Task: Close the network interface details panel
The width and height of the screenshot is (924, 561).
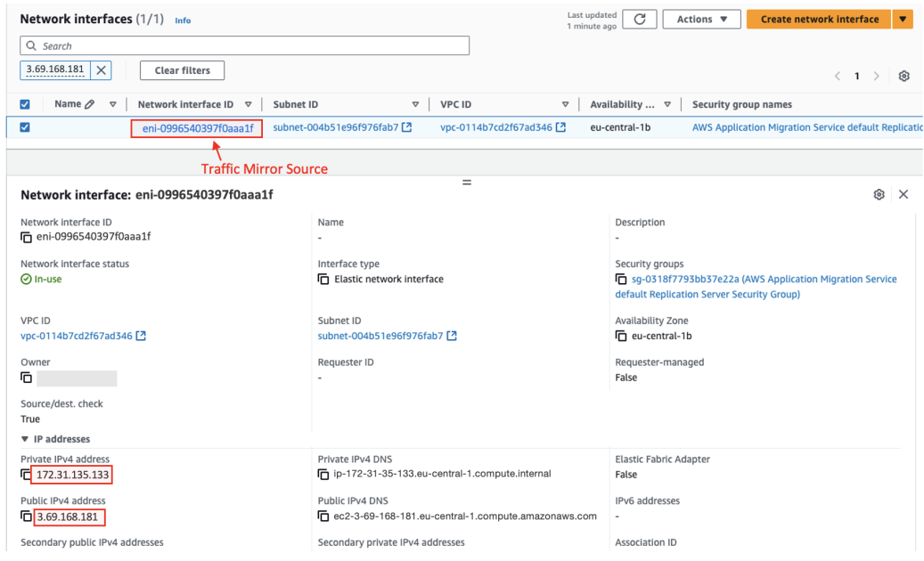Action: pyautogui.click(x=904, y=194)
